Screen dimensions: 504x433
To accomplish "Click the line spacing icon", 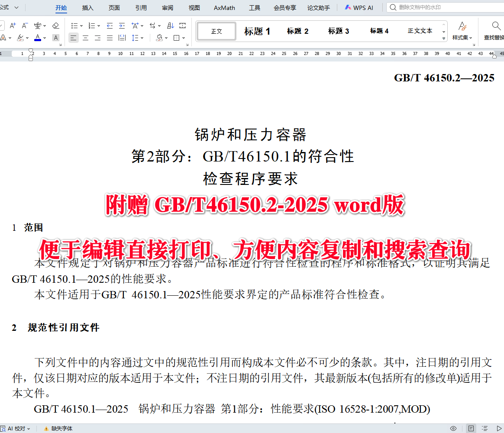I will [x=135, y=38].
